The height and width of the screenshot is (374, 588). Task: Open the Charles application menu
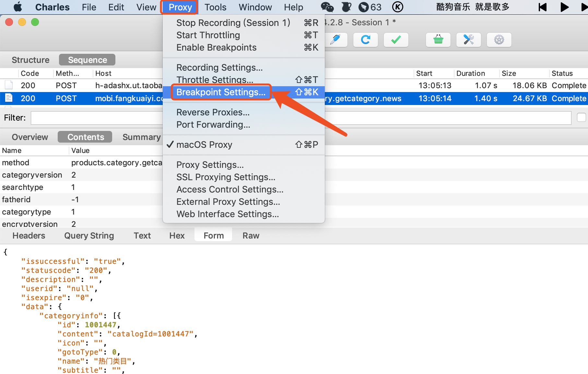(x=52, y=7)
